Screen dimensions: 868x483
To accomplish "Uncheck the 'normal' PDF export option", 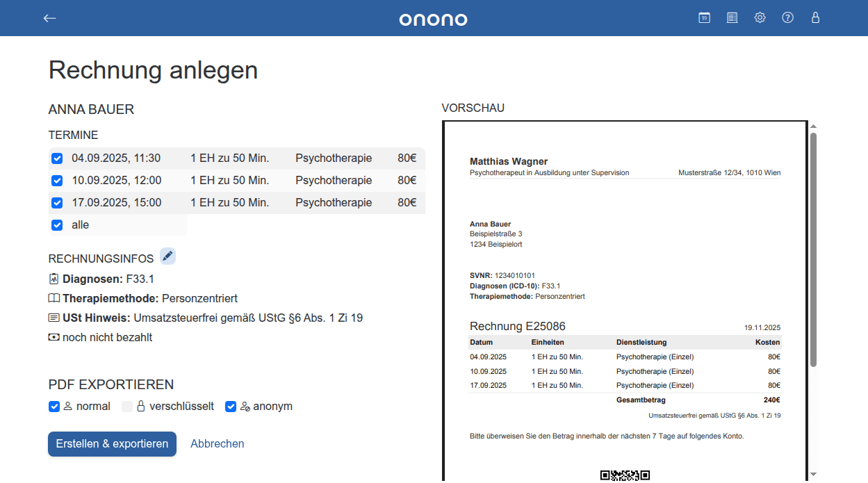I will click(54, 407).
